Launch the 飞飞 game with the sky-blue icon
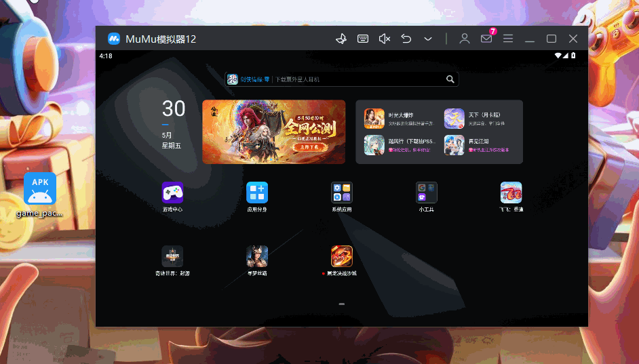 (x=511, y=193)
